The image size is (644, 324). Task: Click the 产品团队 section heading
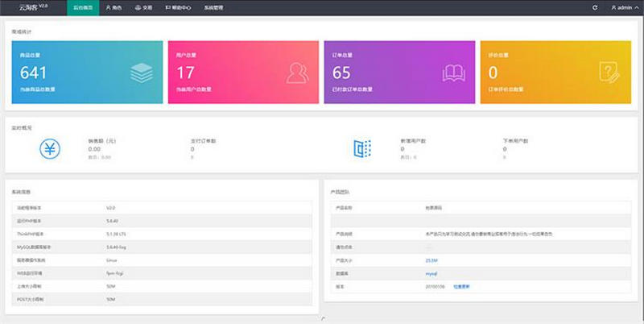coord(340,192)
